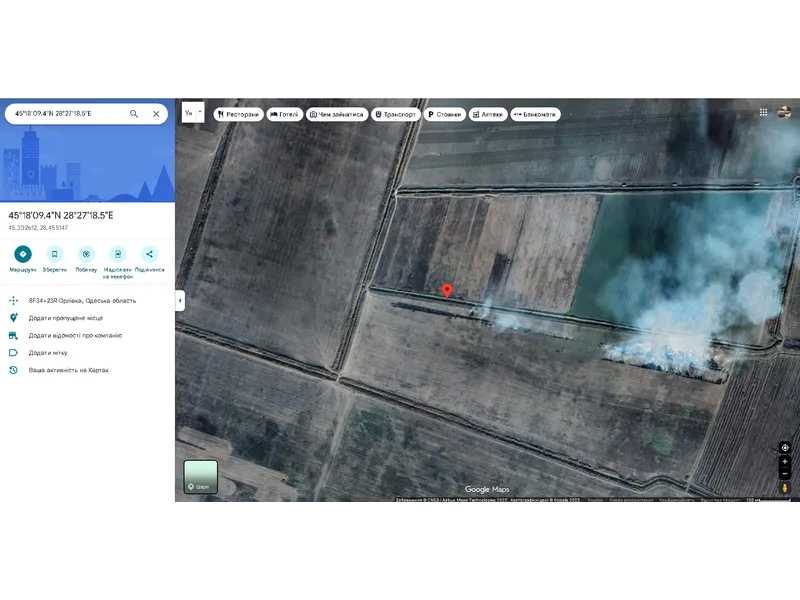This screenshot has height=600, width=800.
Task: Click the Поділитися share icon
Action: pyautogui.click(x=150, y=254)
